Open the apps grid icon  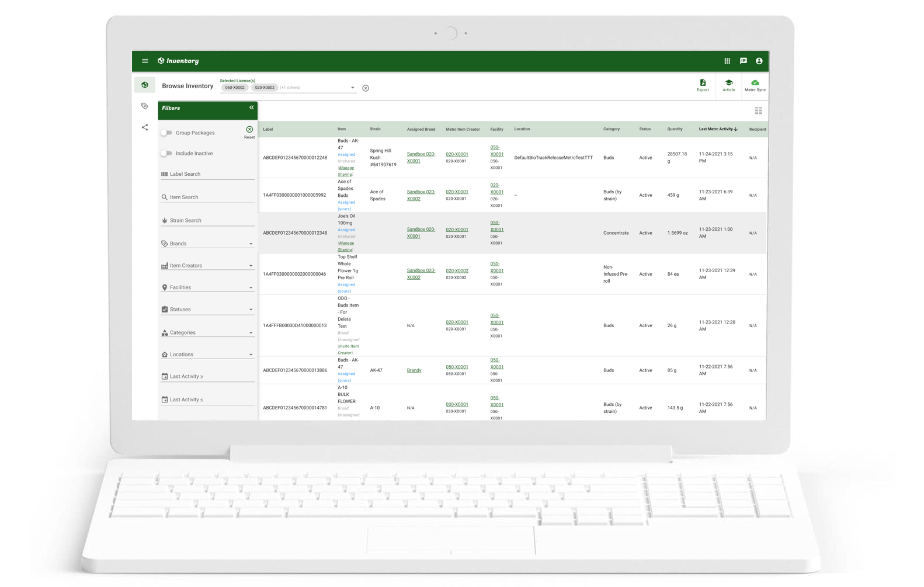click(x=727, y=61)
